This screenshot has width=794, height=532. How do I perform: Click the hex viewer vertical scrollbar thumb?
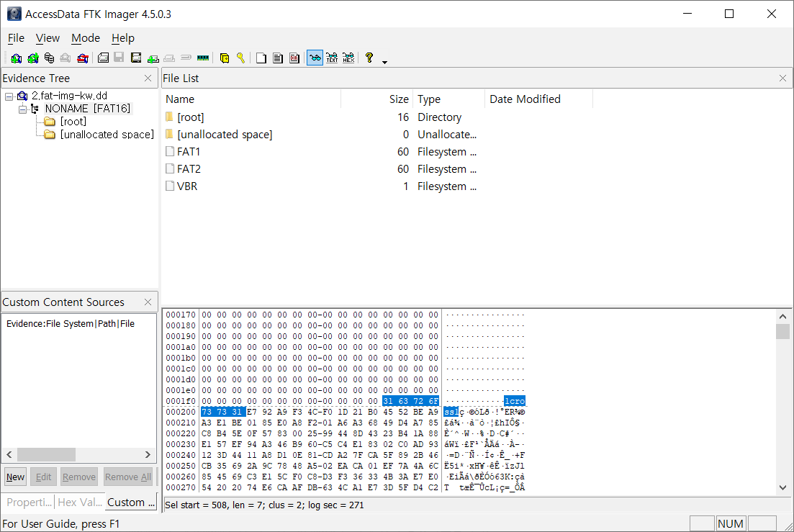(x=783, y=332)
